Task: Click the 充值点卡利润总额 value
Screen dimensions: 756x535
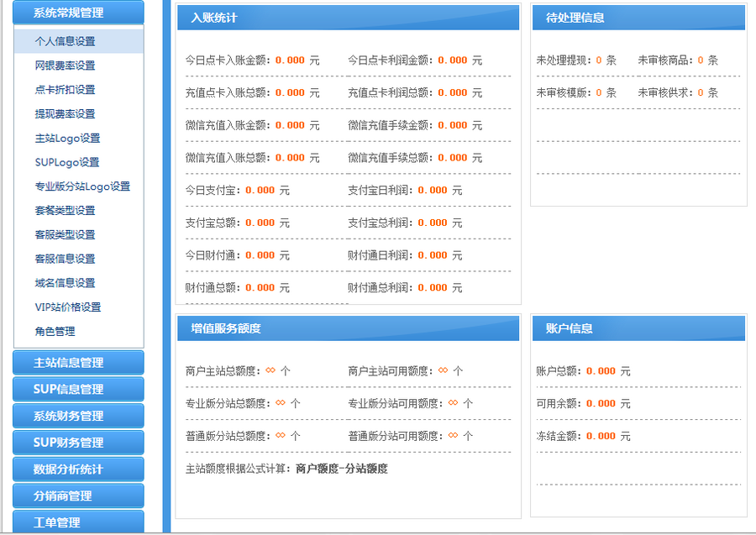Action: tap(452, 92)
